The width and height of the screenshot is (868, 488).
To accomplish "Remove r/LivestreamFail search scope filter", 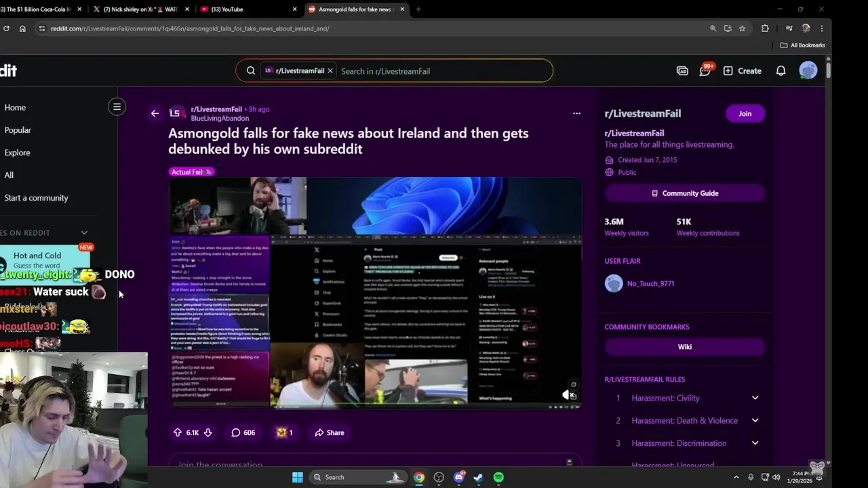I will [x=330, y=70].
